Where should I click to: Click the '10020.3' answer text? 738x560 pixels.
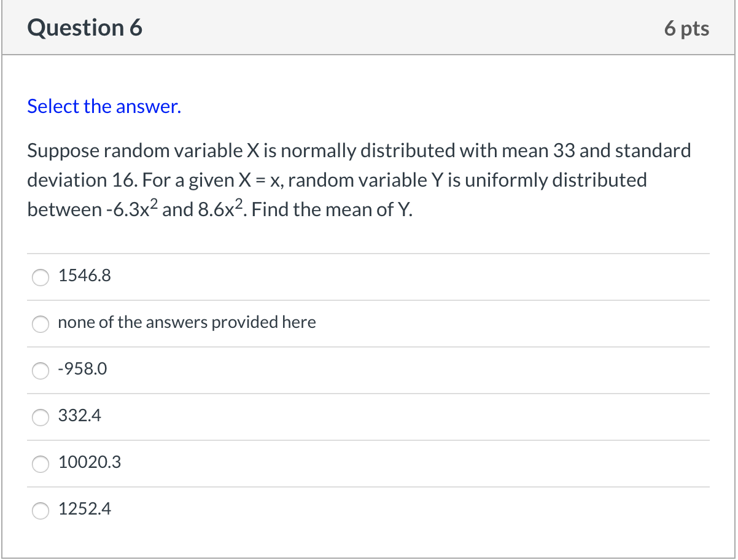pos(90,462)
